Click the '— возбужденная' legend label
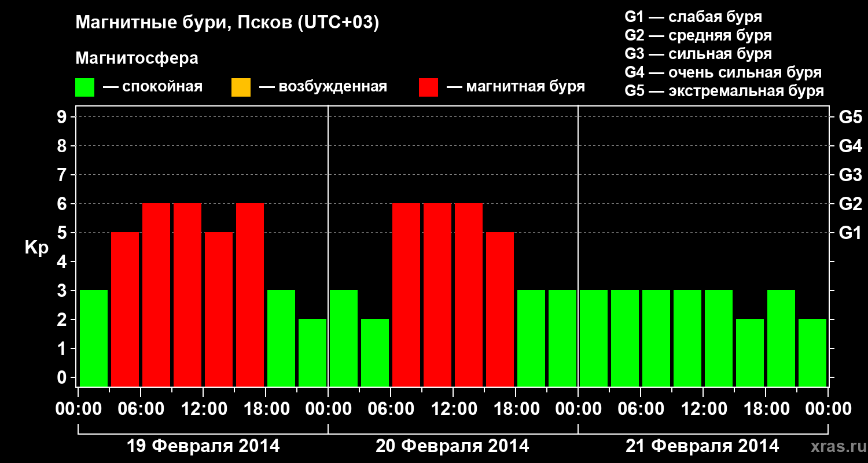Viewport: 868px width, 463px height. pyautogui.click(x=323, y=87)
